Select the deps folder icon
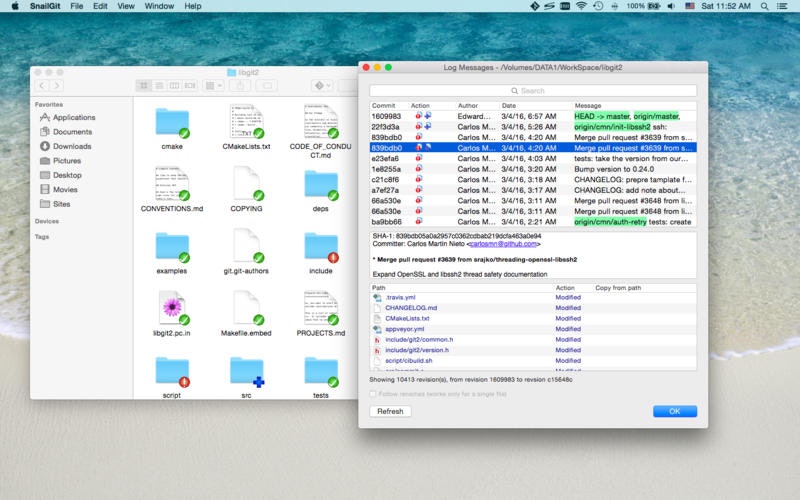The width and height of the screenshot is (800, 500). coord(321,185)
